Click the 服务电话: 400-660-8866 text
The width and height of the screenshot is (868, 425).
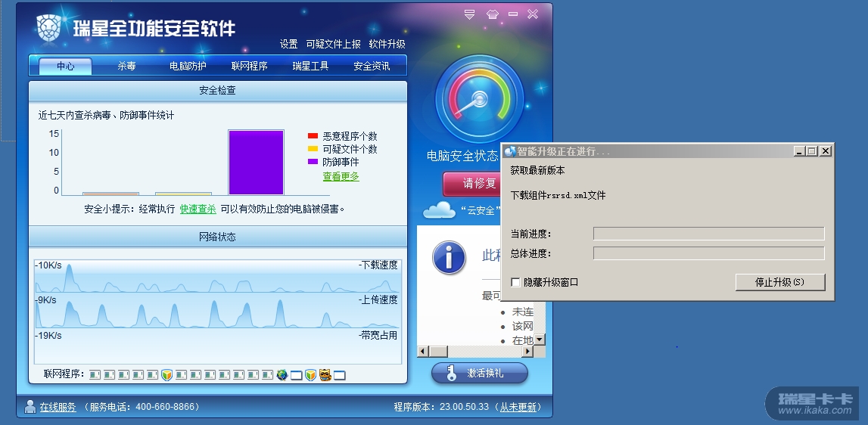[142, 408]
